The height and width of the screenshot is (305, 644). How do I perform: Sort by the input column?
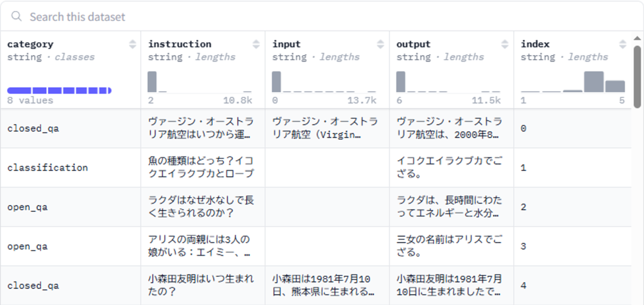[x=380, y=44]
